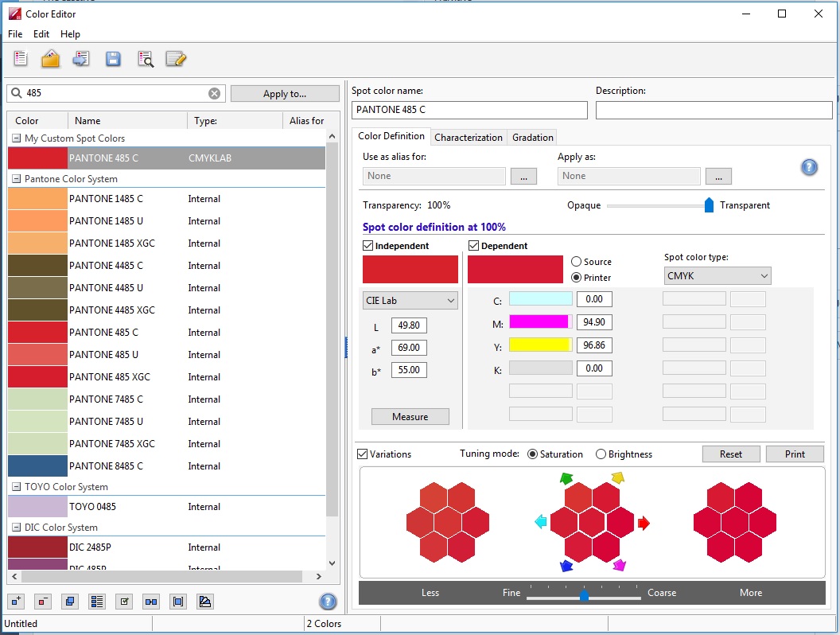Click the search magnifier icon in search box
The height and width of the screenshot is (635, 840).
17,93
